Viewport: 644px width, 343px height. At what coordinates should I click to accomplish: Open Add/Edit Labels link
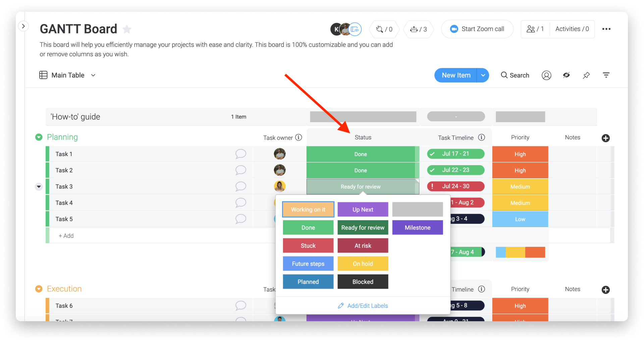(363, 305)
